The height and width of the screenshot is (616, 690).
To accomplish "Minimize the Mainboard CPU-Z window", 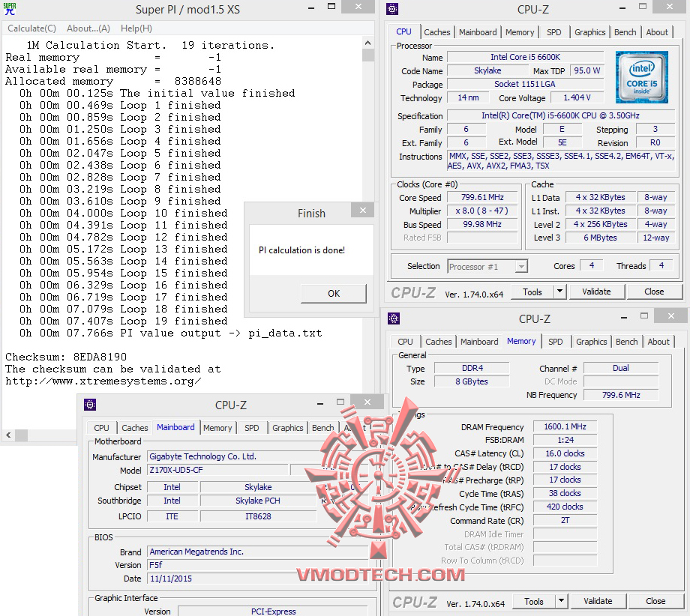I will pyautogui.click(x=320, y=403).
